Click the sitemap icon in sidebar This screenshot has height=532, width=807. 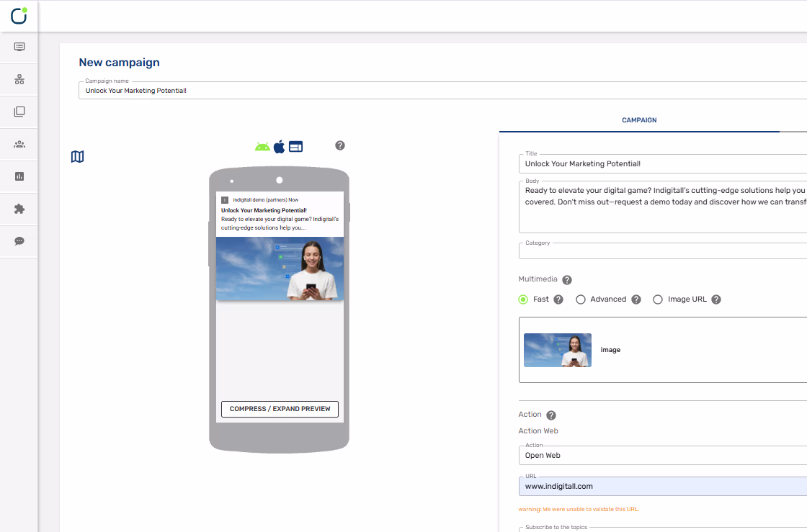pyautogui.click(x=19, y=79)
